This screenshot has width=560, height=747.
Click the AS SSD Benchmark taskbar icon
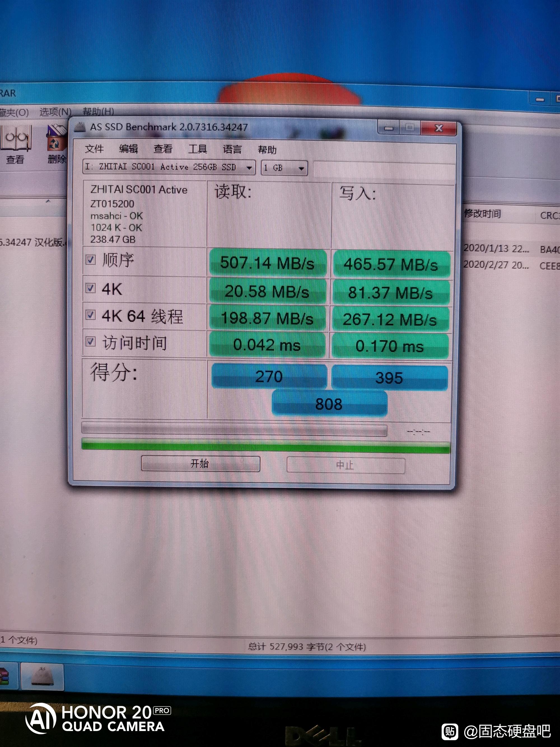[x=43, y=676]
